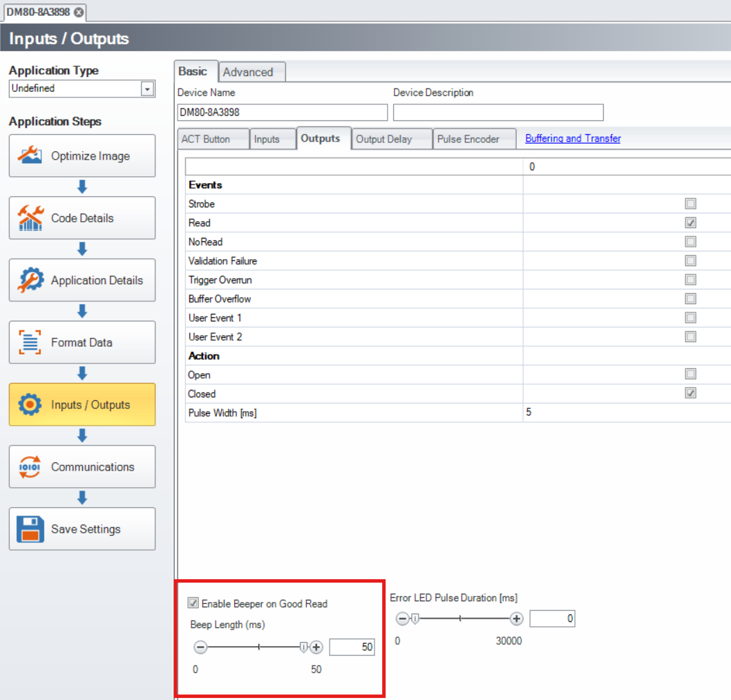The width and height of the screenshot is (731, 700).
Task: Open the Application Type dropdown
Action: click(x=146, y=88)
